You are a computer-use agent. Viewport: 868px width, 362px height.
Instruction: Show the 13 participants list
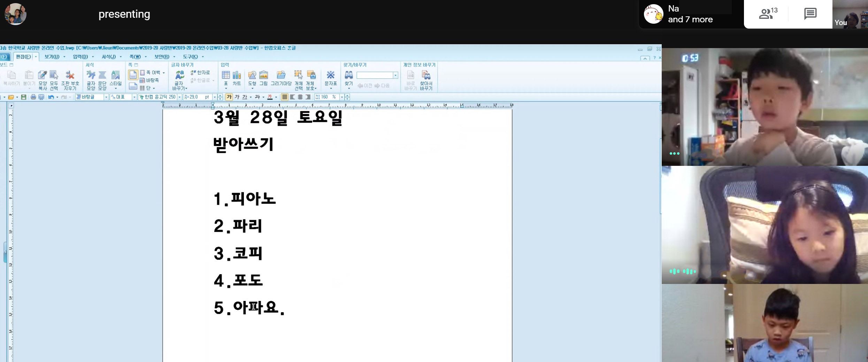click(x=768, y=14)
